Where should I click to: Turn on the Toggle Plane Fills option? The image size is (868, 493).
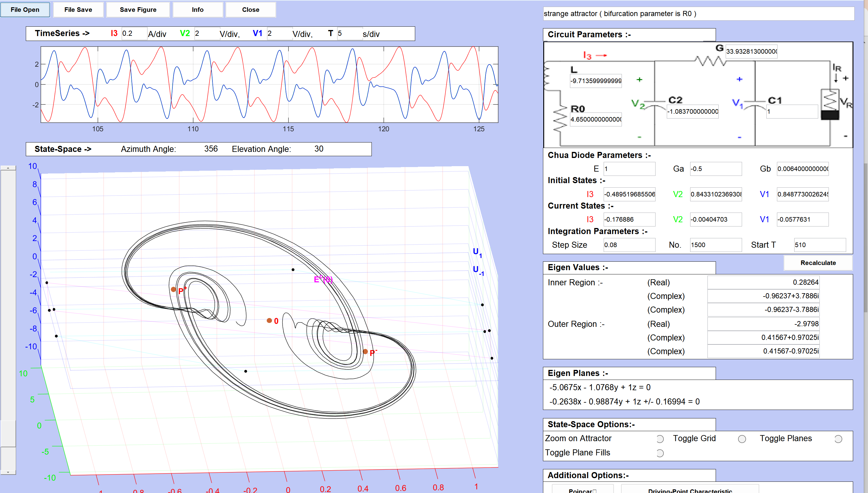659,453
